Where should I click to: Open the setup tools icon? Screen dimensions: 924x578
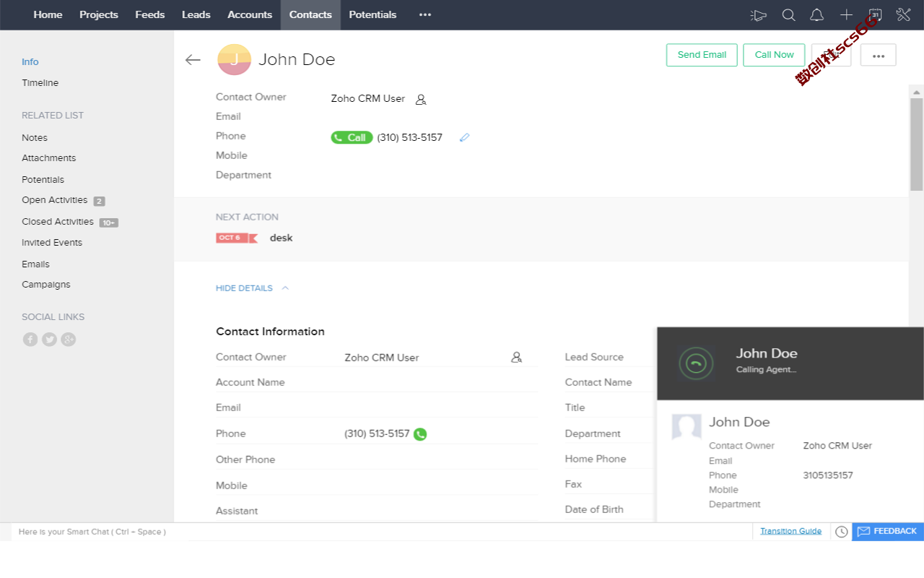903,15
